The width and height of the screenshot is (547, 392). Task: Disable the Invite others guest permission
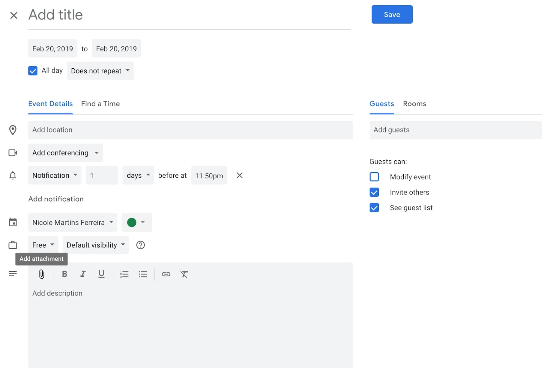[x=374, y=192]
